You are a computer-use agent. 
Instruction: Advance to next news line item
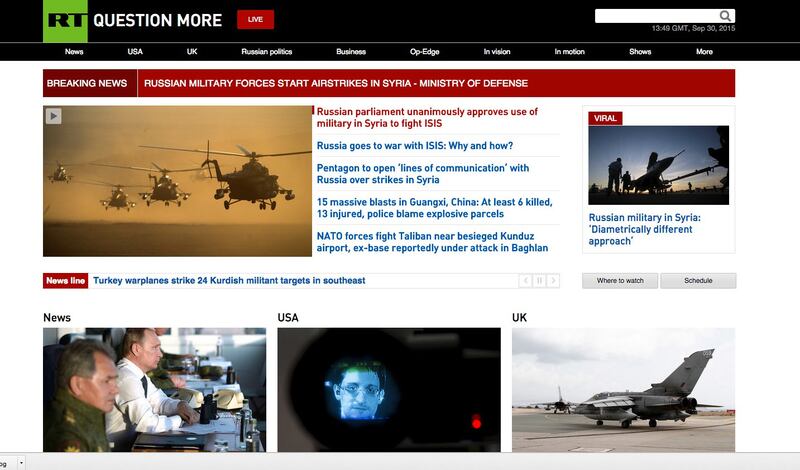click(x=553, y=281)
